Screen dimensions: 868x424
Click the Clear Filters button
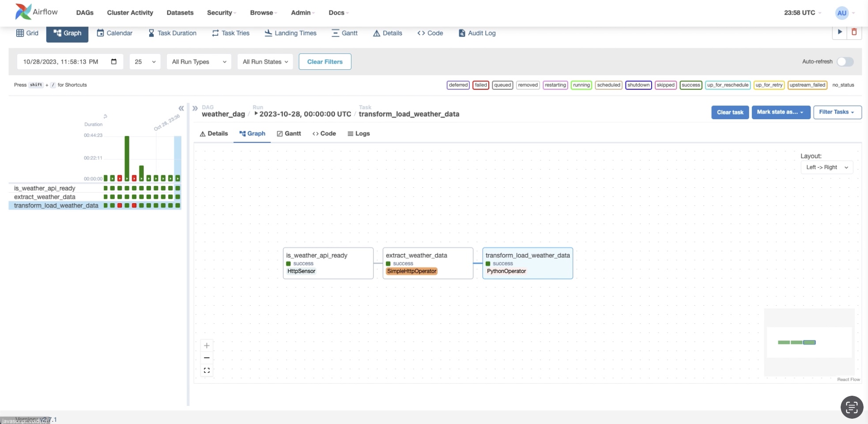tap(325, 61)
